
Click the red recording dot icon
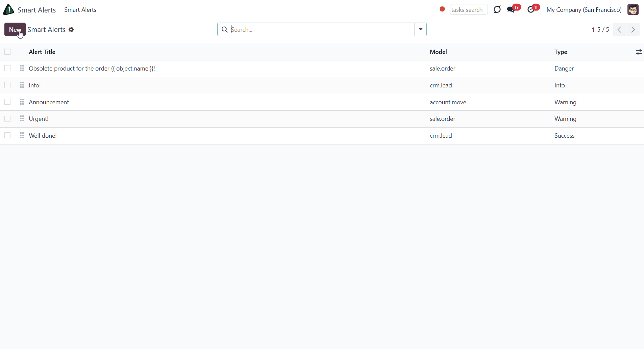pyautogui.click(x=442, y=9)
